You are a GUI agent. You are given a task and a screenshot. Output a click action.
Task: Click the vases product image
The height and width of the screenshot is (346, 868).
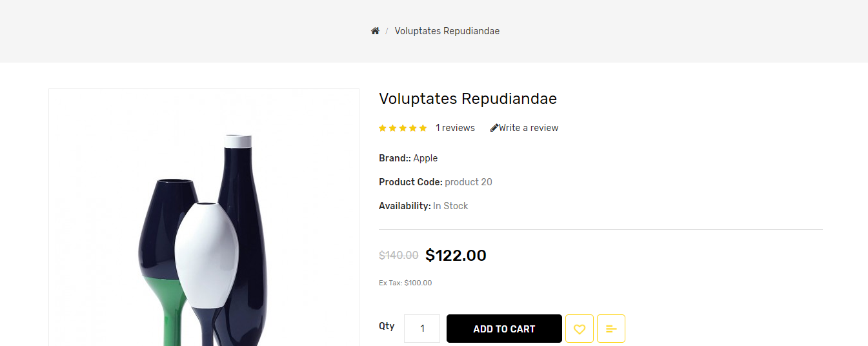(203, 239)
